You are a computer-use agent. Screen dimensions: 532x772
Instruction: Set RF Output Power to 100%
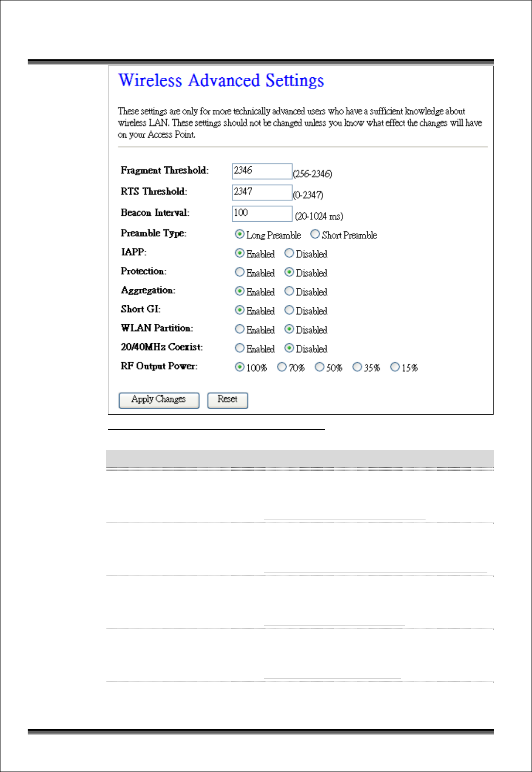click(x=240, y=367)
